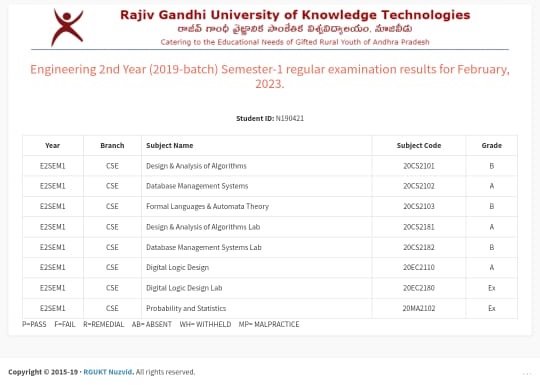Click the RGUKT logo figure icon
The image size is (540, 385).
(67, 27)
